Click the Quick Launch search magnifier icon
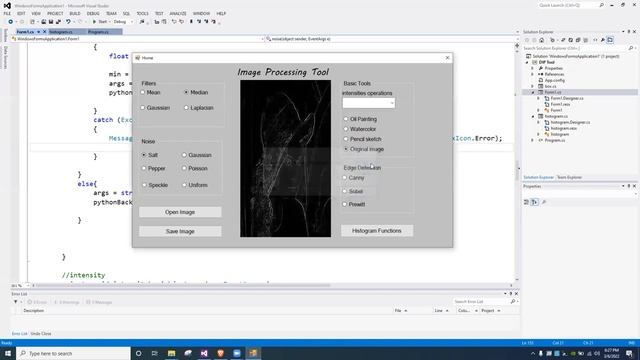The height and width of the screenshot is (360, 640). [x=601, y=5]
